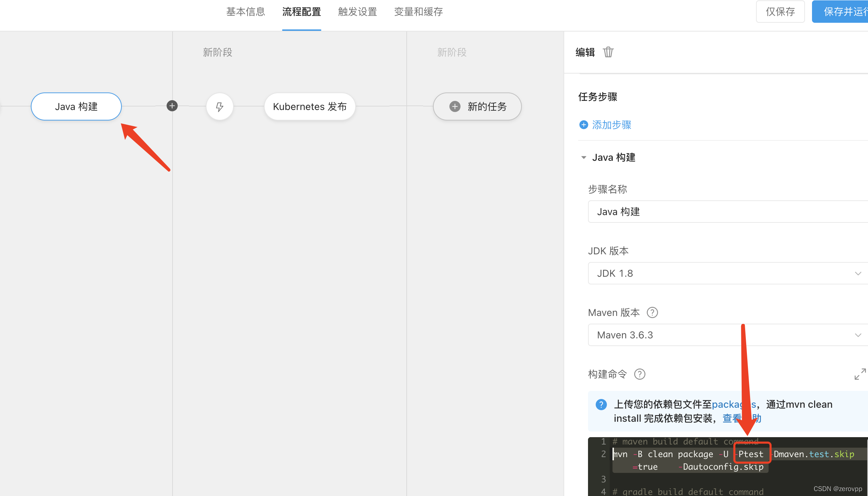Select the Java 构建 pipeline node
This screenshot has height=496, width=868.
tap(76, 106)
